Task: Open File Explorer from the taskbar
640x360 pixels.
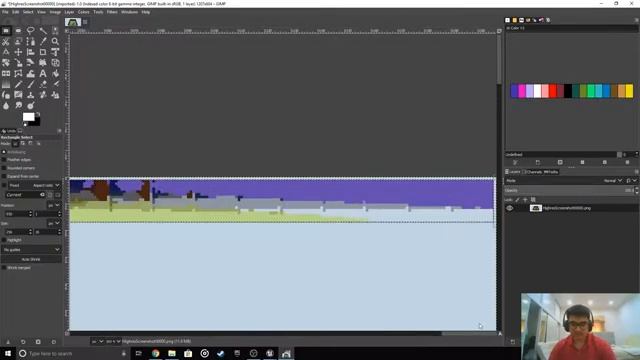Action: click(x=172, y=353)
